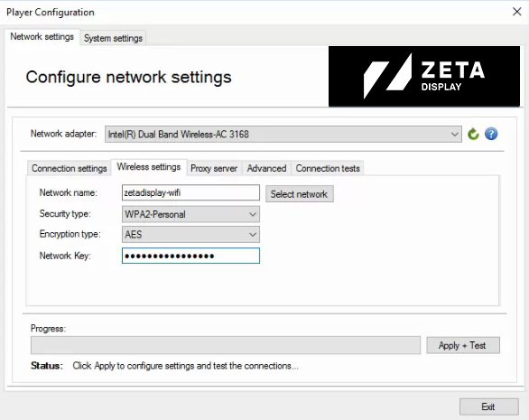Click the Exit button
Image resolution: width=529 pixels, height=420 pixels.
(x=488, y=406)
